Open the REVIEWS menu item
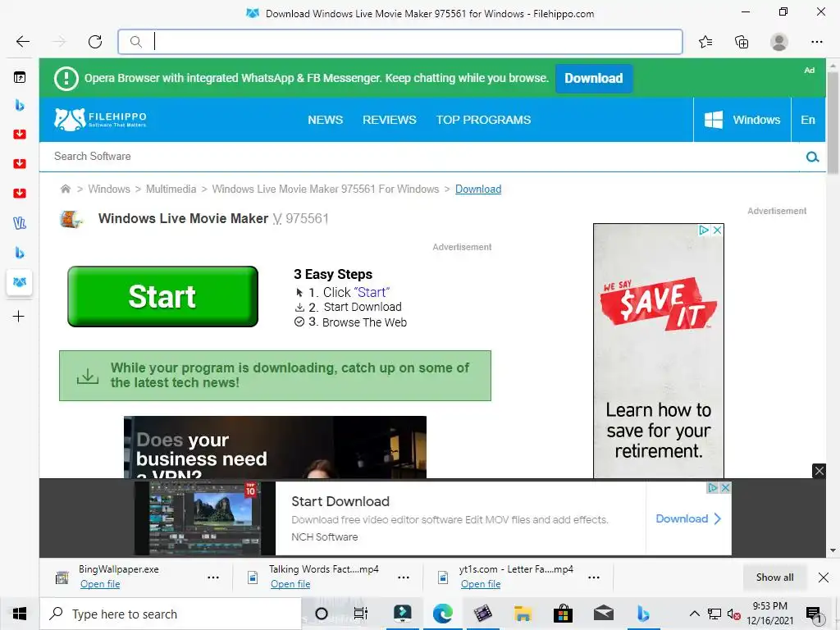840x630 pixels. point(390,120)
